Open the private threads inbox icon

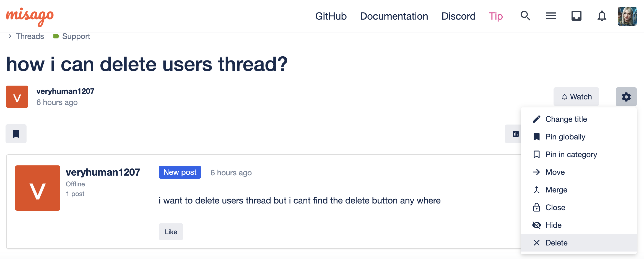(x=576, y=16)
